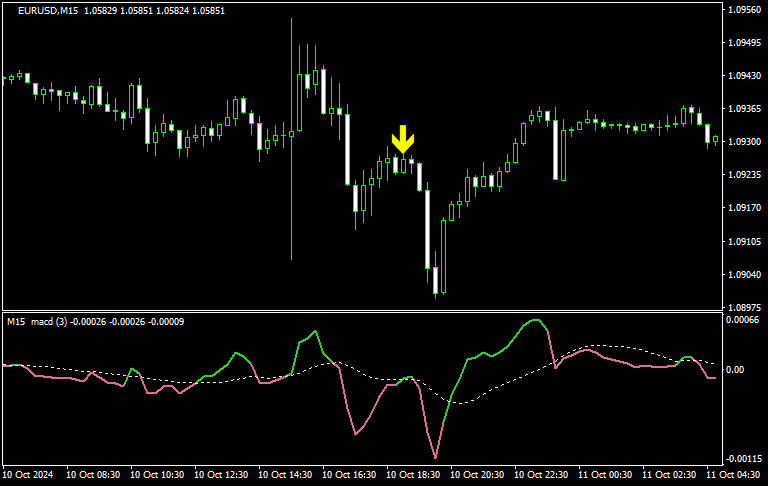Click the 0.00066 MACD scale value
The width and height of the screenshot is (768, 486).
click(x=744, y=320)
